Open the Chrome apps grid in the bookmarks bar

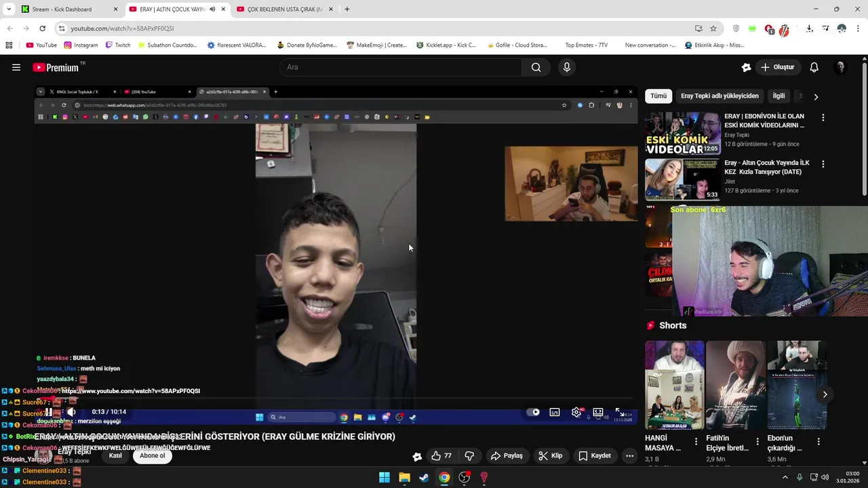click(x=9, y=45)
